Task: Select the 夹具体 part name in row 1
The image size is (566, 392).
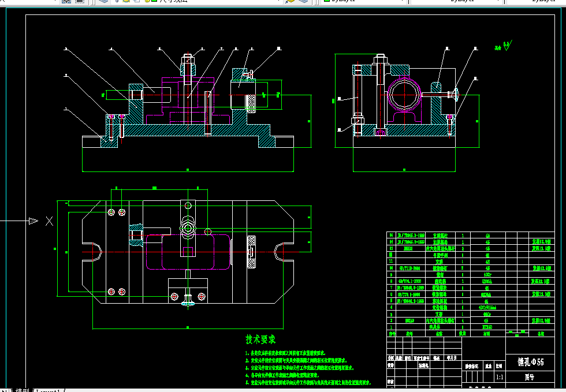Action: tap(435, 327)
